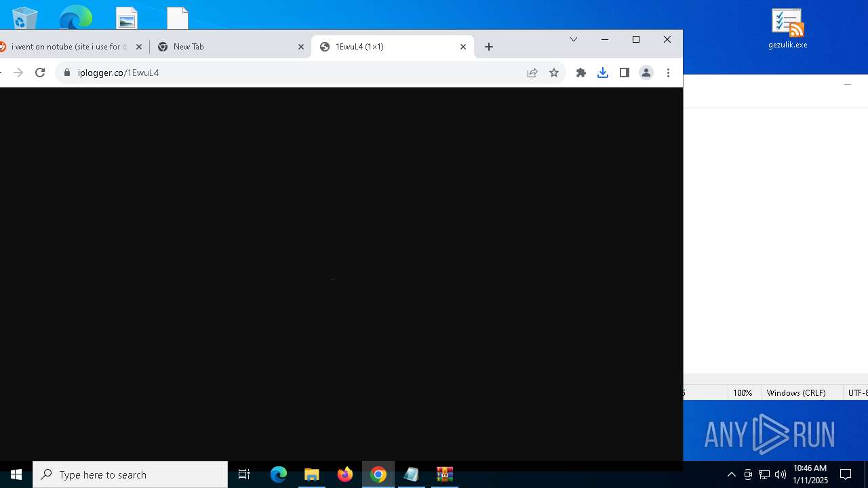Open Chrome extensions puzzle icon
This screenshot has width=868, height=488.
581,73
